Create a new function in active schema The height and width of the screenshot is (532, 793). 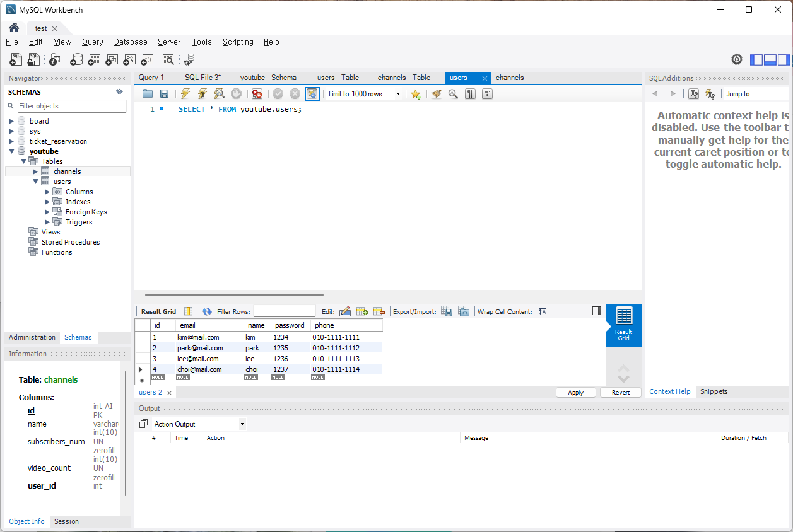(147, 59)
